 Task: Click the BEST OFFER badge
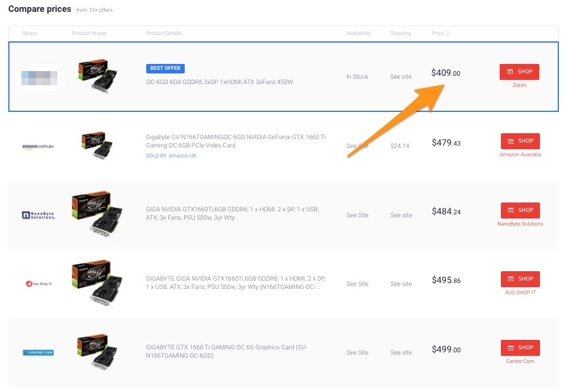[165, 68]
